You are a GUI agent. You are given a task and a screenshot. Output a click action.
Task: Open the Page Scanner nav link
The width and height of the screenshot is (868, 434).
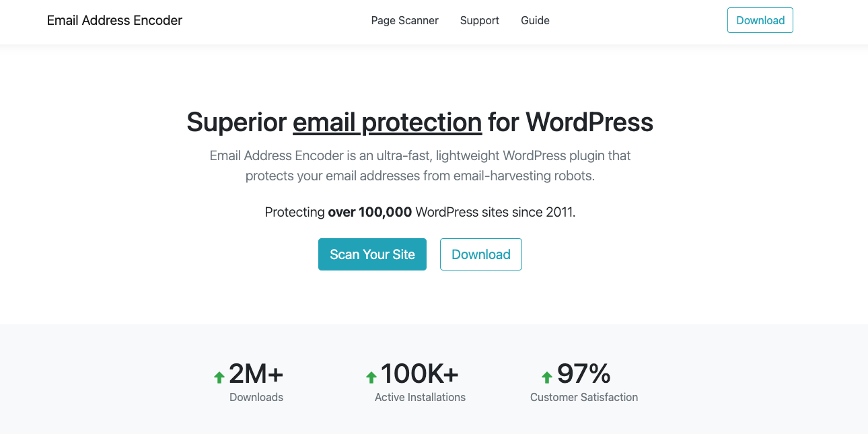(404, 20)
